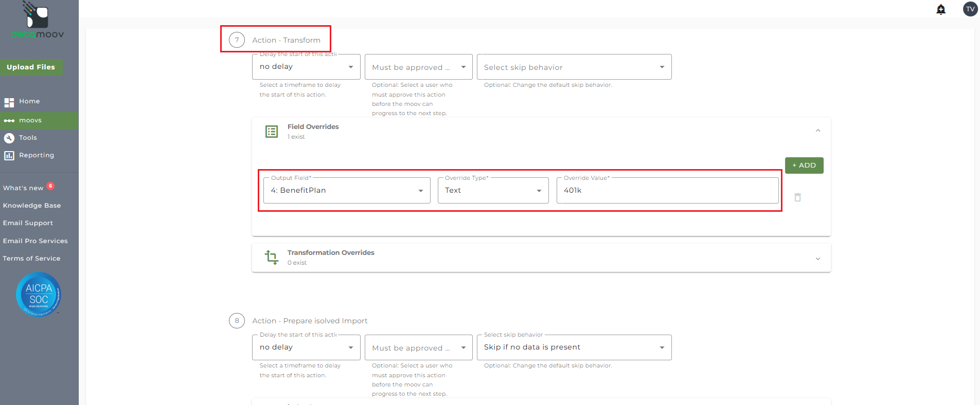The width and height of the screenshot is (980, 405).
Task: Delete the BenefitPlan field override
Action: (797, 197)
